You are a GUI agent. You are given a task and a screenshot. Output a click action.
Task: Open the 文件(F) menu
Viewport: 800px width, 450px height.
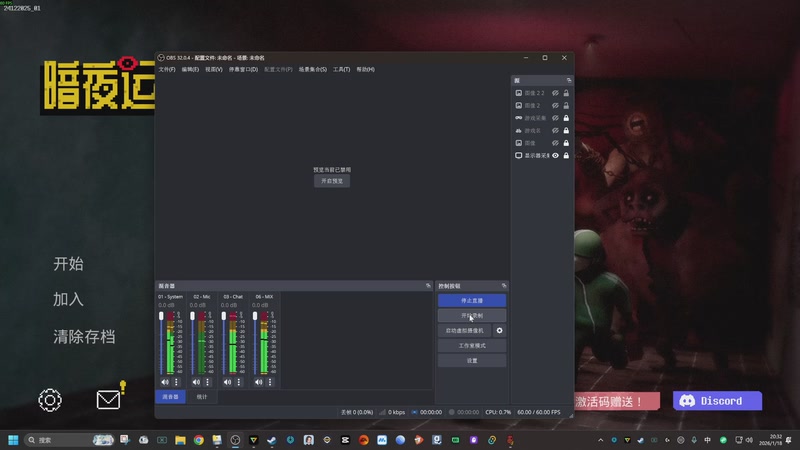pos(167,69)
